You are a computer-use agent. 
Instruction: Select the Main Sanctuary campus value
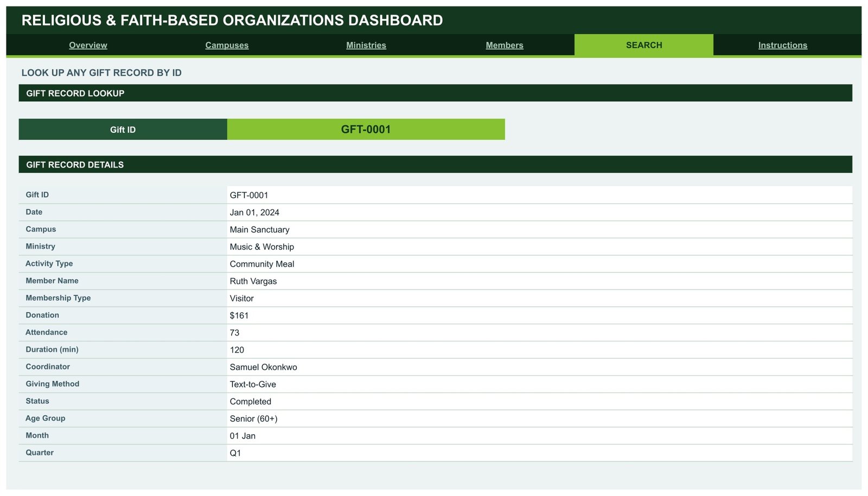(x=259, y=230)
